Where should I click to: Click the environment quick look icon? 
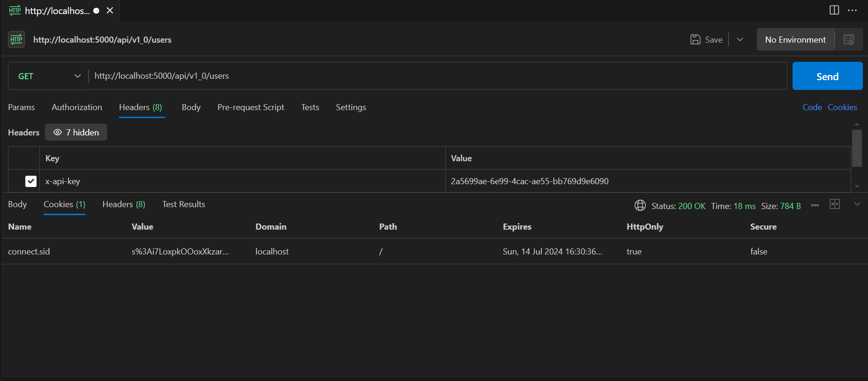point(849,39)
